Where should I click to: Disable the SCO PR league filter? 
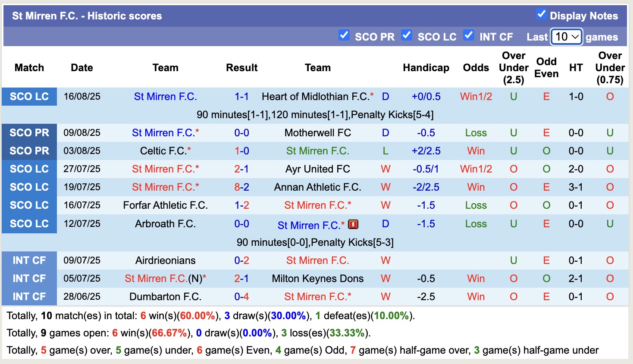click(x=344, y=36)
